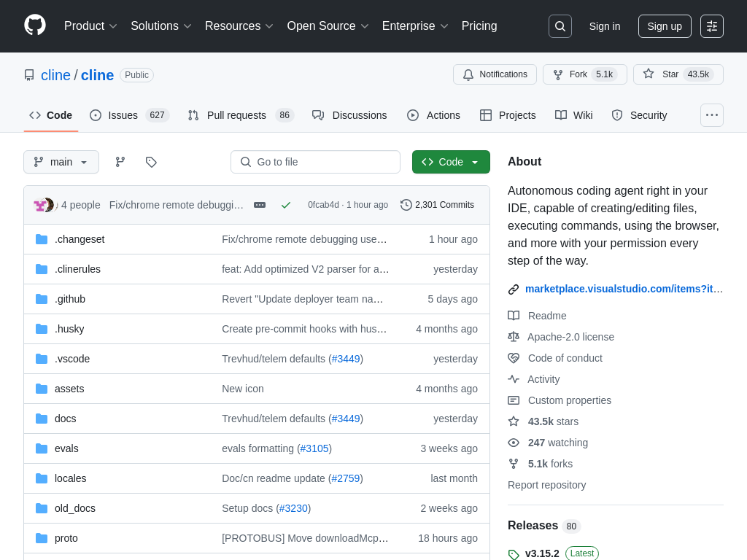The height and width of the screenshot is (560, 747).
Task: Click the branches icon beside main
Action: tap(120, 162)
